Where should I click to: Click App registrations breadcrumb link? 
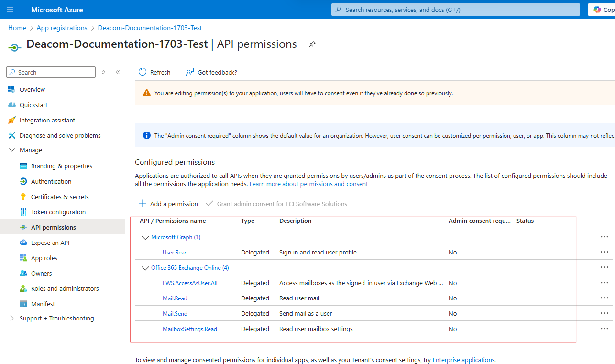pyautogui.click(x=62, y=28)
